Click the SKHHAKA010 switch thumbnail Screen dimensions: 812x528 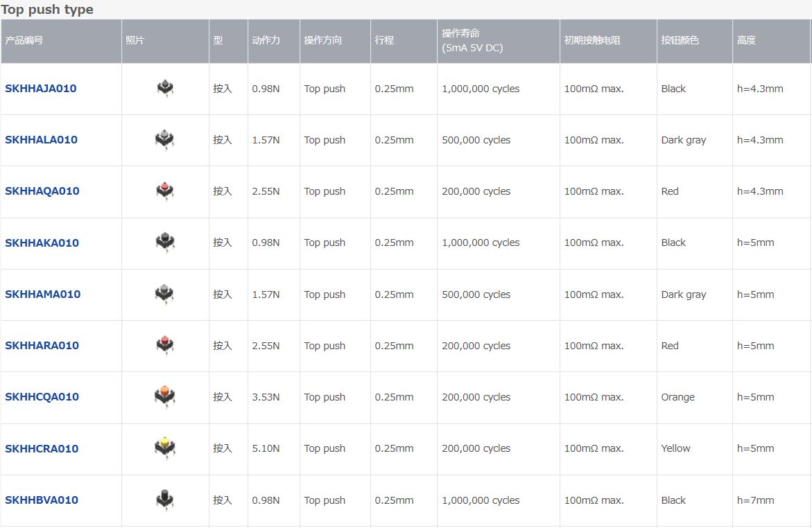coord(165,243)
